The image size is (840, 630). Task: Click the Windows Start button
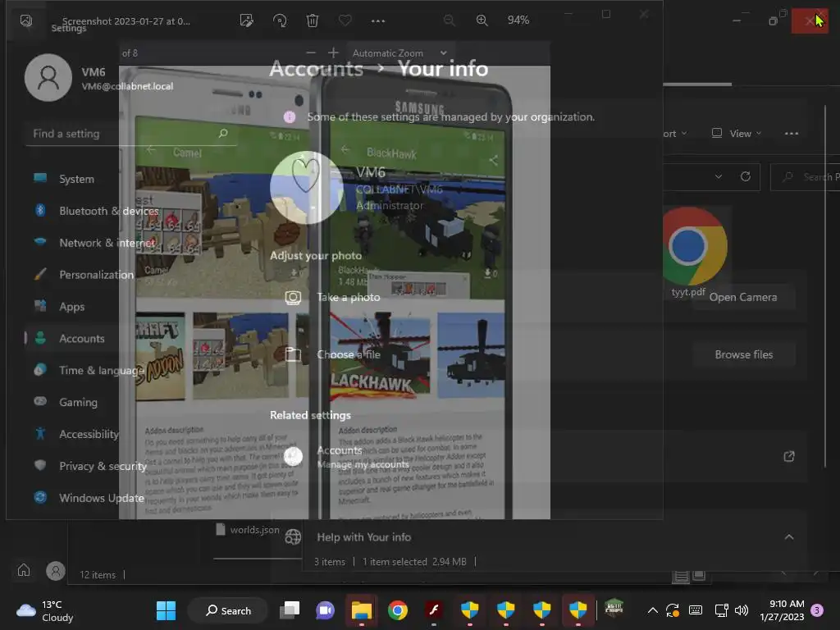[166, 610]
